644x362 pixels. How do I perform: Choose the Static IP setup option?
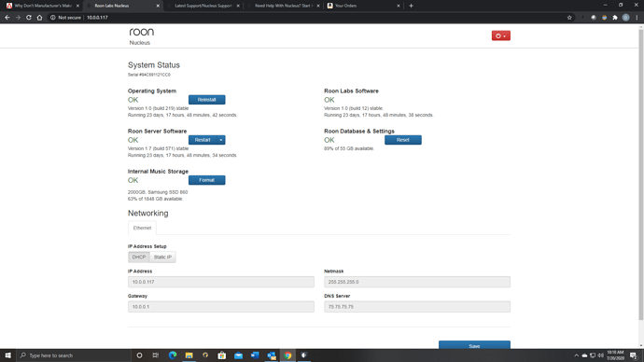tap(162, 257)
